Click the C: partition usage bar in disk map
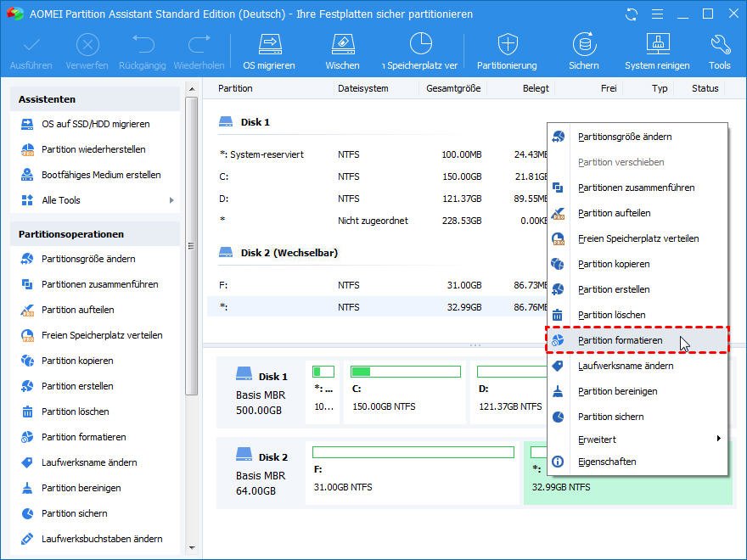Image resolution: width=747 pixels, height=560 pixels. point(406,372)
